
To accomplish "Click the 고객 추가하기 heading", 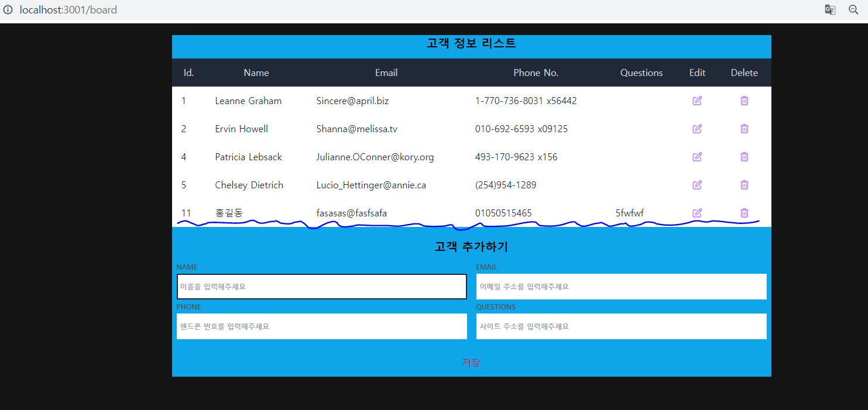I will 471,247.
